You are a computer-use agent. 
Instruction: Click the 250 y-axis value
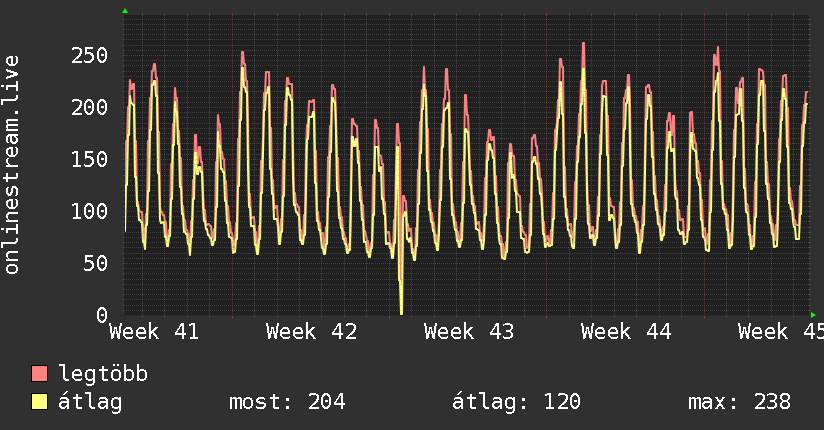[x=89, y=55]
